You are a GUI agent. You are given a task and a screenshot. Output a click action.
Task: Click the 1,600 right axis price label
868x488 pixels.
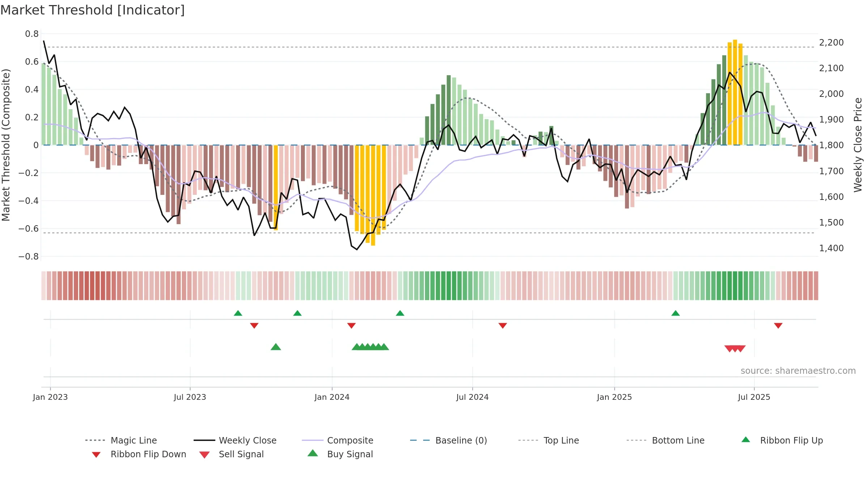pyautogui.click(x=831, y=197)
